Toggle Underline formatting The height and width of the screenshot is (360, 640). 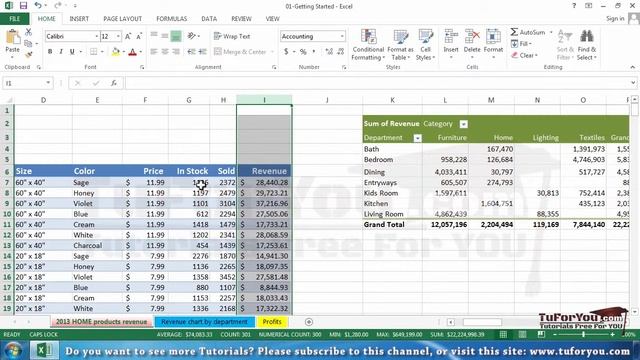[x=72, y=52]
